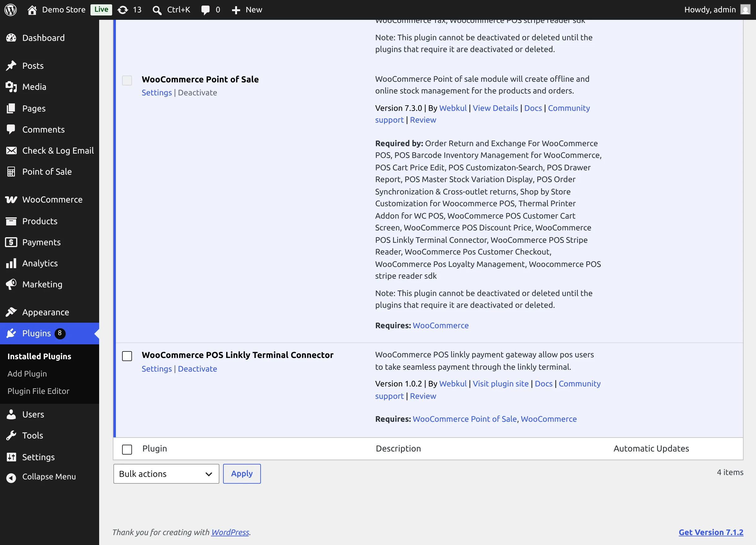This screenshot has width=756, height=545.
Task: Click the Analytics bar chart icon
Action: pyautogui.click(x=11, y=263)
